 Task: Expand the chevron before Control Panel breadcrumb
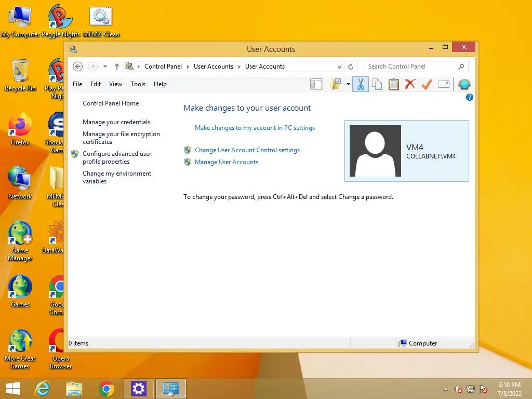pos(138,66)
